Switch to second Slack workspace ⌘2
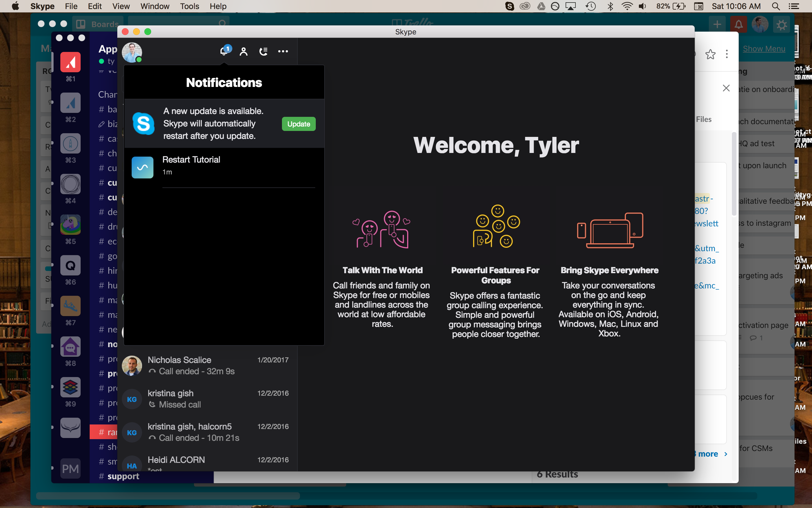This screenshot has width=812, height=508. point(70,103)
